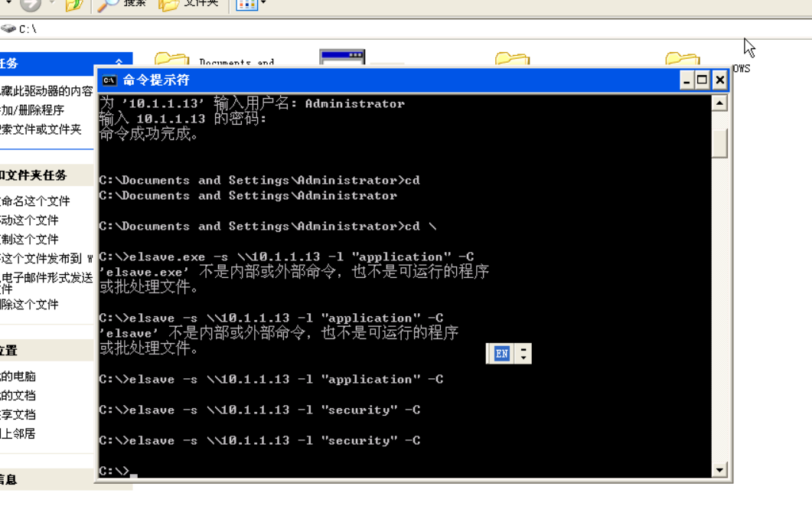
Task: Click the console vertical scrollbar thumb
Action: [x=719, y=143]
